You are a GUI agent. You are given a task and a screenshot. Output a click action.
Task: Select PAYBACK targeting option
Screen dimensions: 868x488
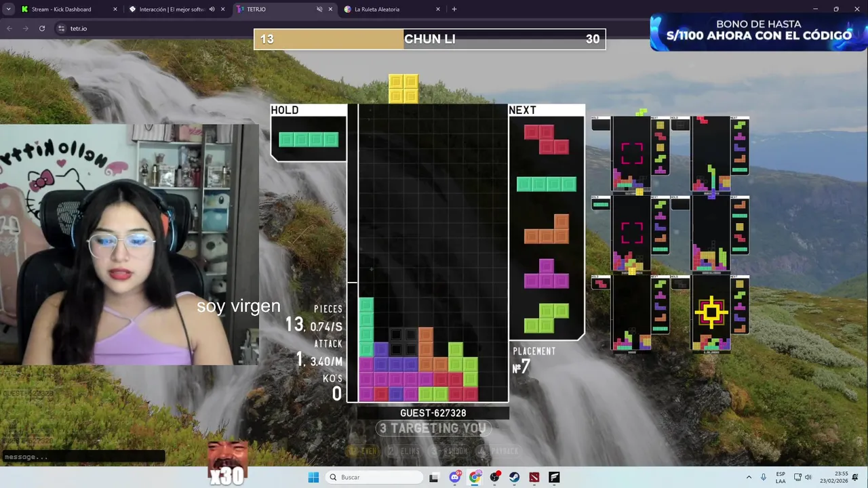(498, 451)
